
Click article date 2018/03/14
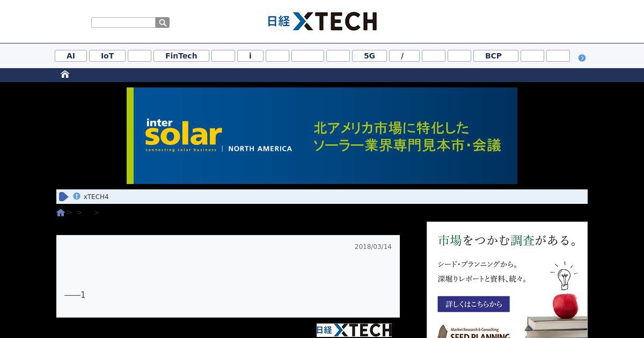(x=373, y=247)
